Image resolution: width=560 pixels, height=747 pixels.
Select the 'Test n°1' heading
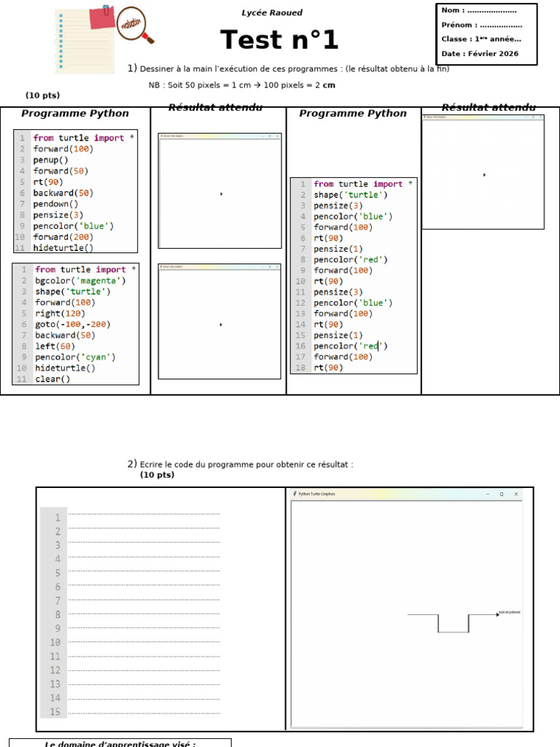[279, 39]
